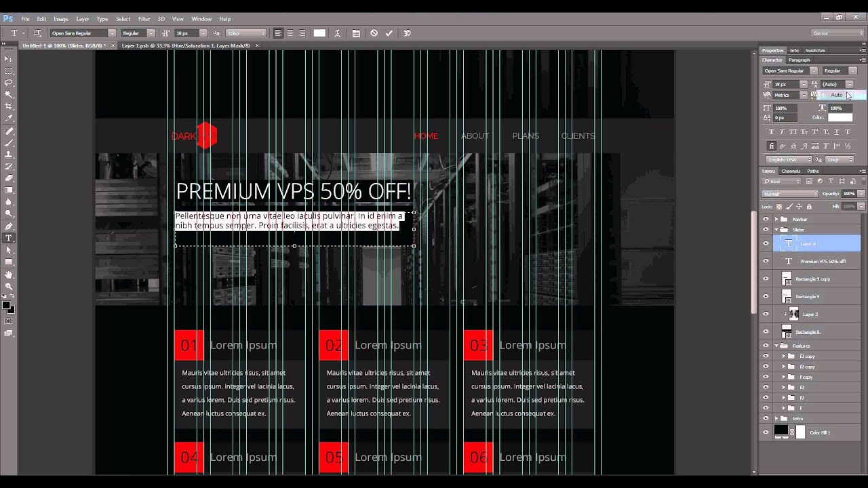Select the Lasso tool in toolbox

[9, 83]
